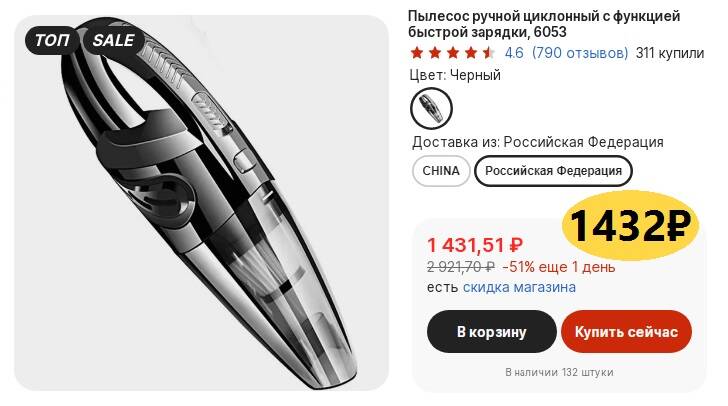Choose CHINA as shipping origin
Image resolution: width=728 pixels, height=406 pixels.
(441, 171)
